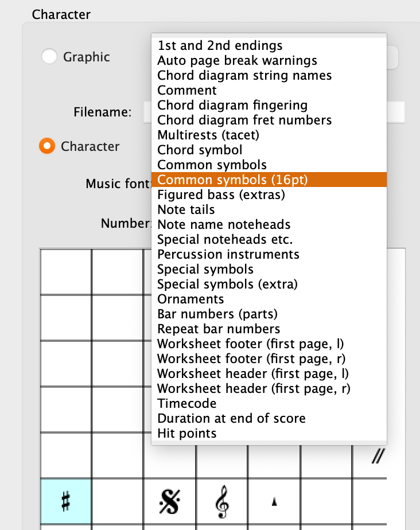The width and height of the screenshot is (420, 530).
Task: Pick 'Special noteheads etc.' from list
Action: (225, 240)
